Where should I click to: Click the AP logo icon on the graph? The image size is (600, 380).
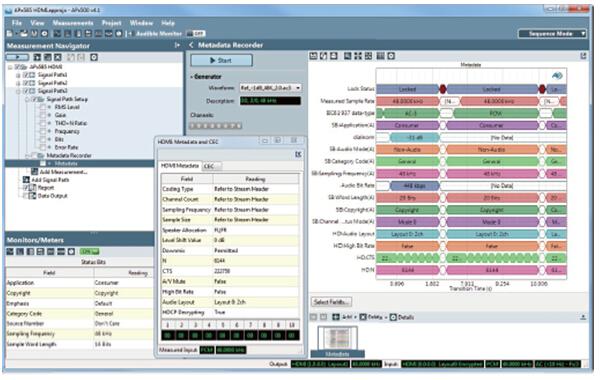pyautogui.click(x=557, y=75)
